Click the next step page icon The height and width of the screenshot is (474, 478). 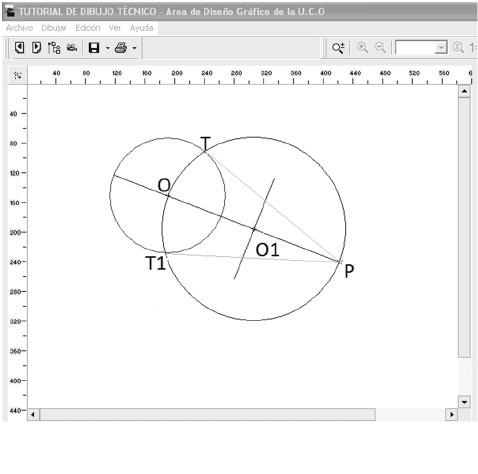coord(36,48)
